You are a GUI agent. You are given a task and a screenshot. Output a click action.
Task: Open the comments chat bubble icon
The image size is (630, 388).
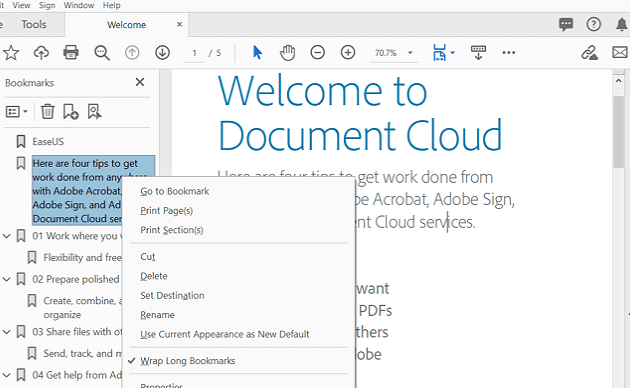click(566, 25)
